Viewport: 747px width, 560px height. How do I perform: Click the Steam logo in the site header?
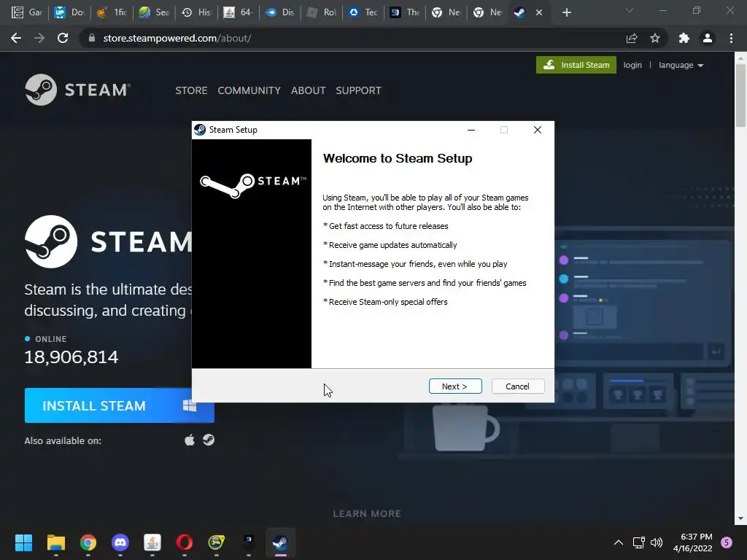pos(77,90)
